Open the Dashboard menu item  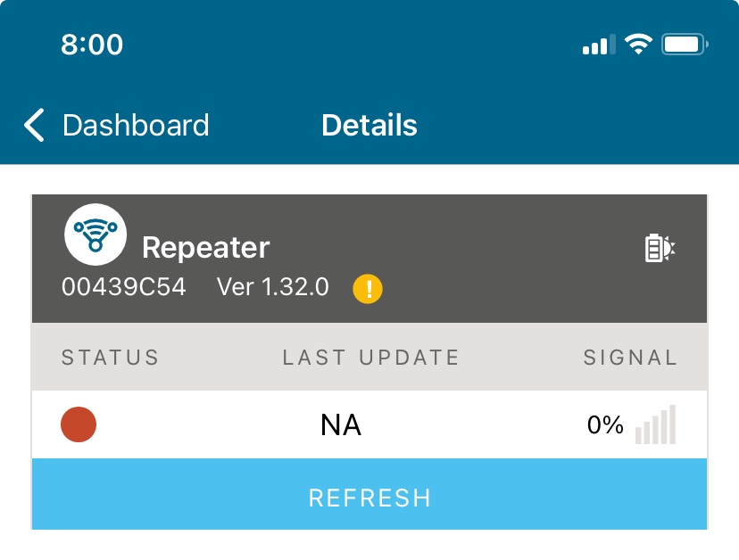point(135,126)
